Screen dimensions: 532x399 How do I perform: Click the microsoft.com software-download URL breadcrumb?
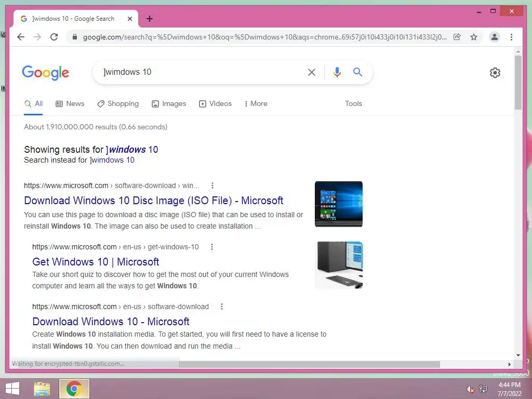[111, 185]
